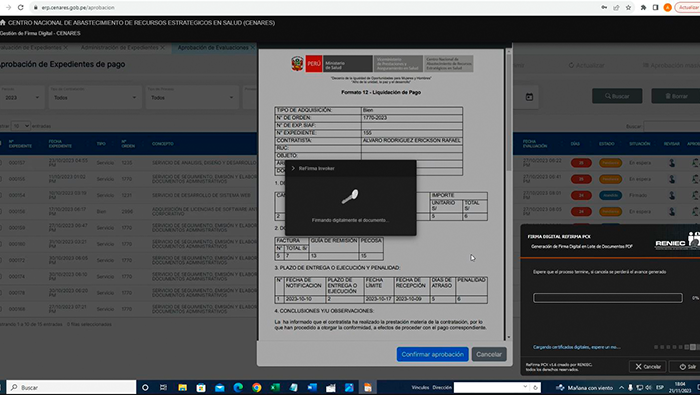
Task: Open Google Chrome from the taskbar
Action: click(x=256, y=387)
